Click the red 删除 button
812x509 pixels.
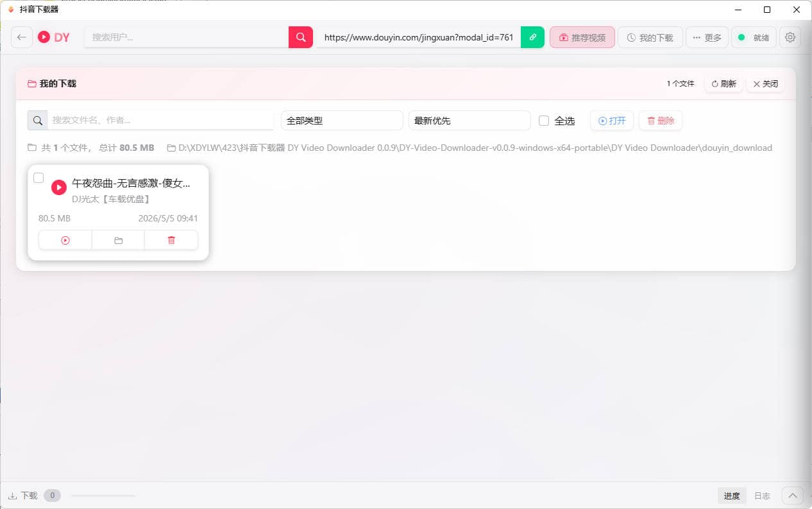pos(661,120)
